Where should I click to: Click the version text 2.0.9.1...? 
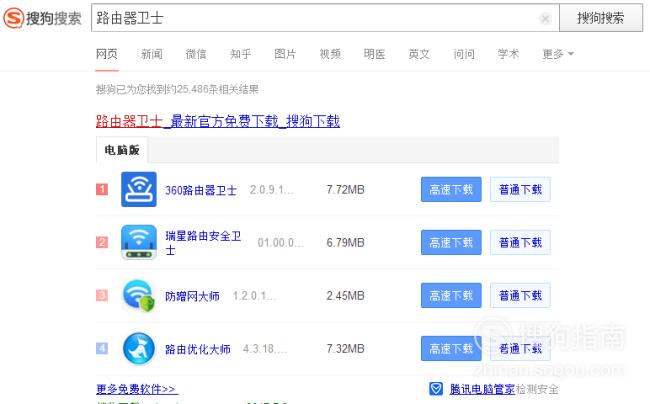tap(272, 190)
